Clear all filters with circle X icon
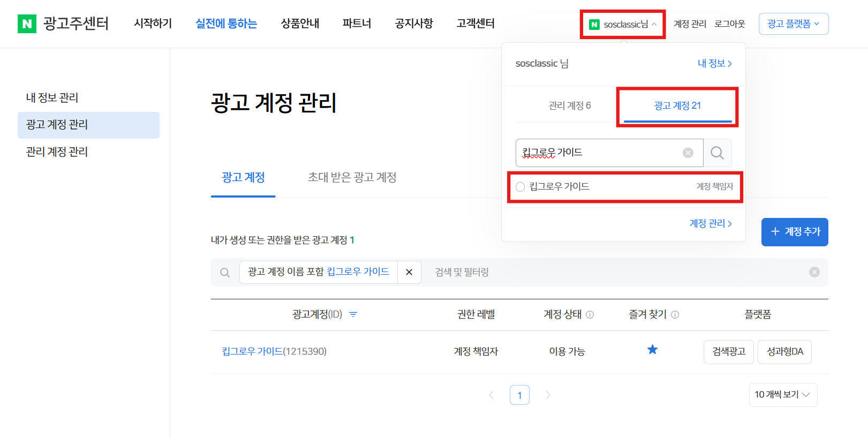Image resolution: width=868 pixels, height=438 pixels. [814, 272]
